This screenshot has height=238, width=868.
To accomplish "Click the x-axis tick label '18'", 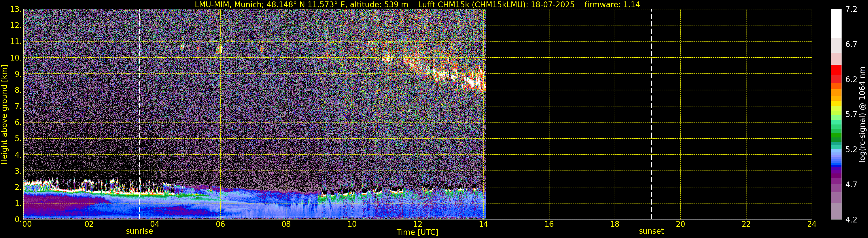I will tap(615, 224).
